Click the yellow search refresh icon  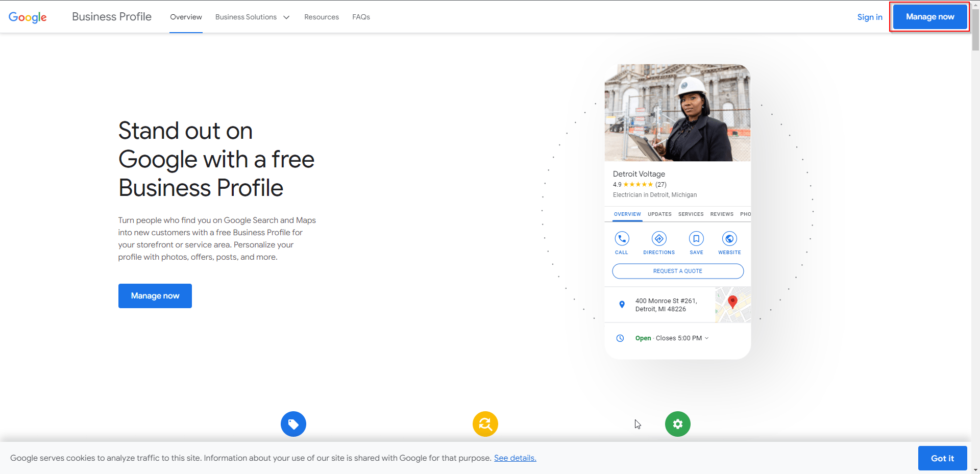tap(485, 424)
